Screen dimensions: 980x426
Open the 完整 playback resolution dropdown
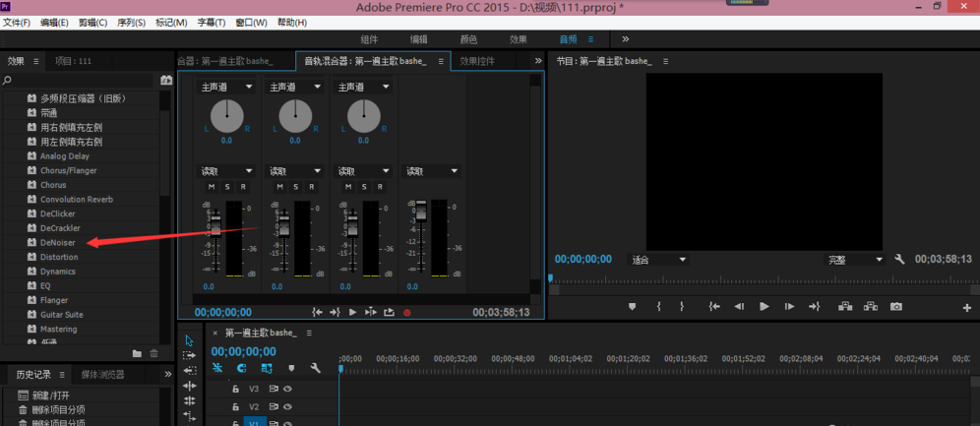(x=854, y=260)
